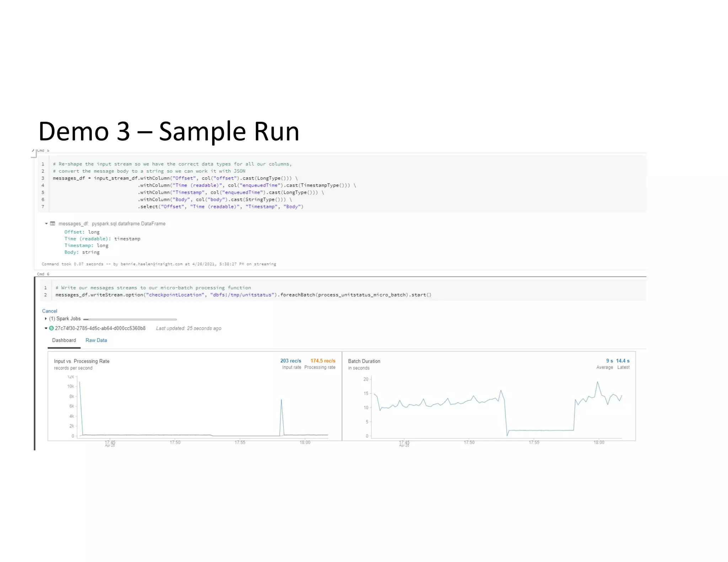The width and height of the screenshot is (728, 562).
Task: Click the 174.5 rec/s processing rate value
Action: pyautogui.click(x=323, y=361)
